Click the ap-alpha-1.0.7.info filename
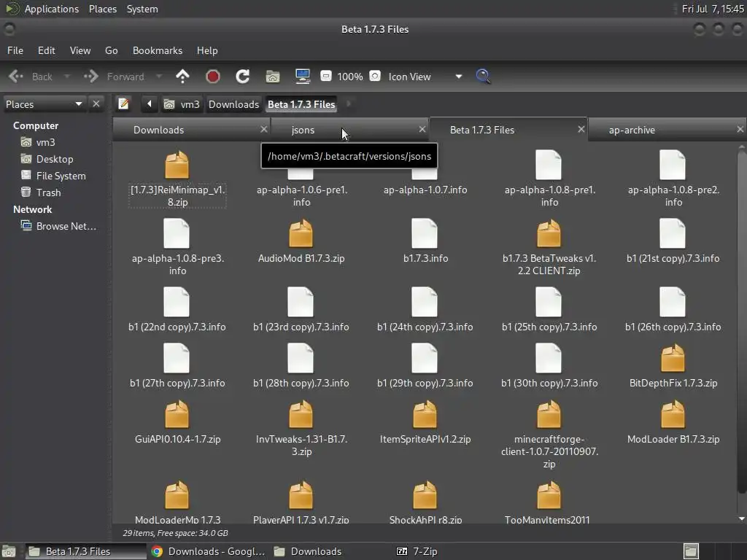This screenshot has height=560, width=747. 425,190
